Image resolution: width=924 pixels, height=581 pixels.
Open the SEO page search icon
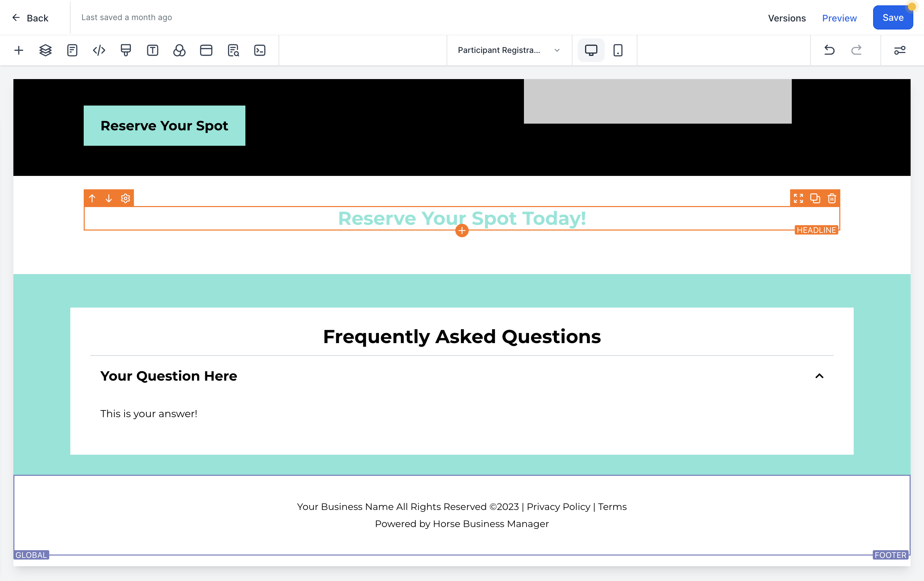coord(233,50)
